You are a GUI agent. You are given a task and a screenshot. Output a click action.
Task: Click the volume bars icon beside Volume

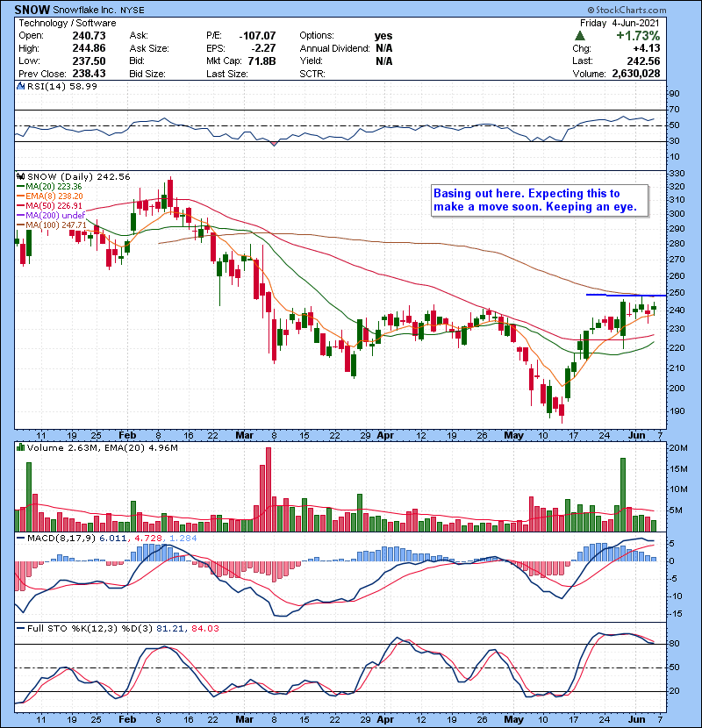(x=20, y=447)
